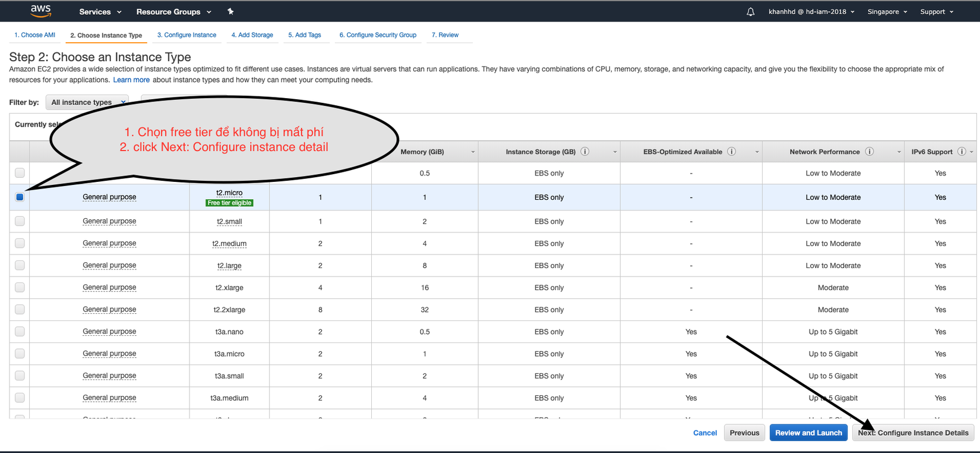Screen dimensions: 980x453
Task: Tick the t2.2xlarge instance checkbox
Action: [20, 309]
